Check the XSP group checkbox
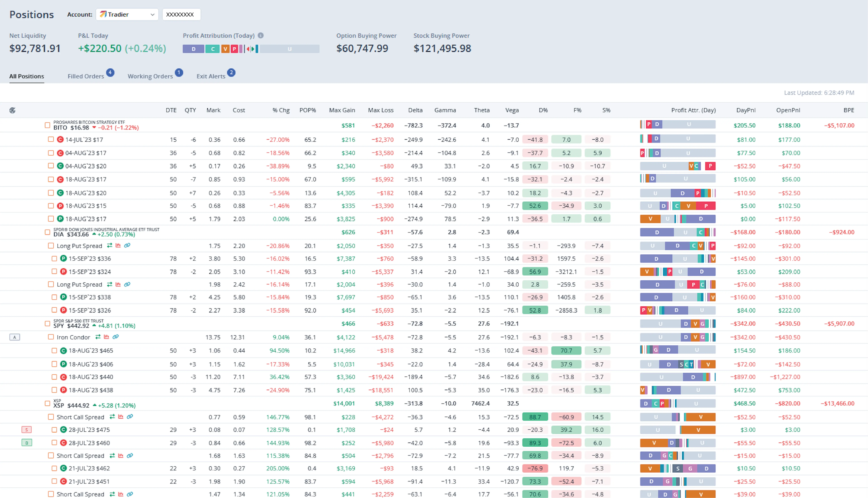 [48, 404]
